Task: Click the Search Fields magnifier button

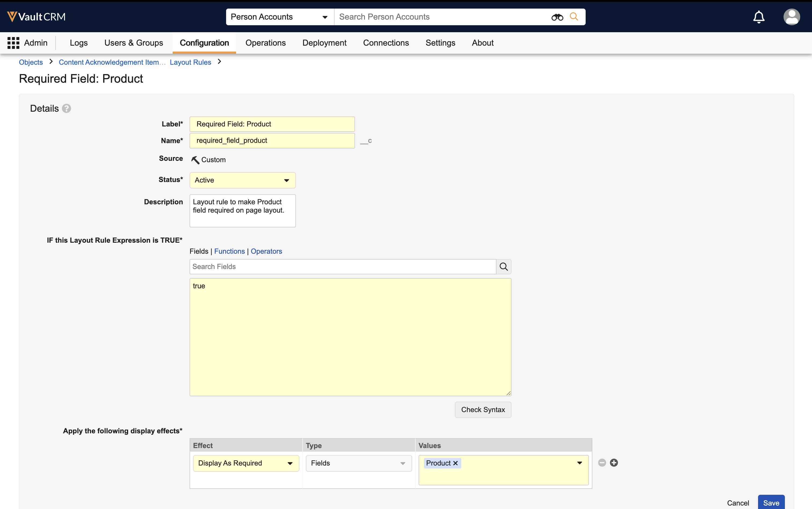Action: [504, 267]
